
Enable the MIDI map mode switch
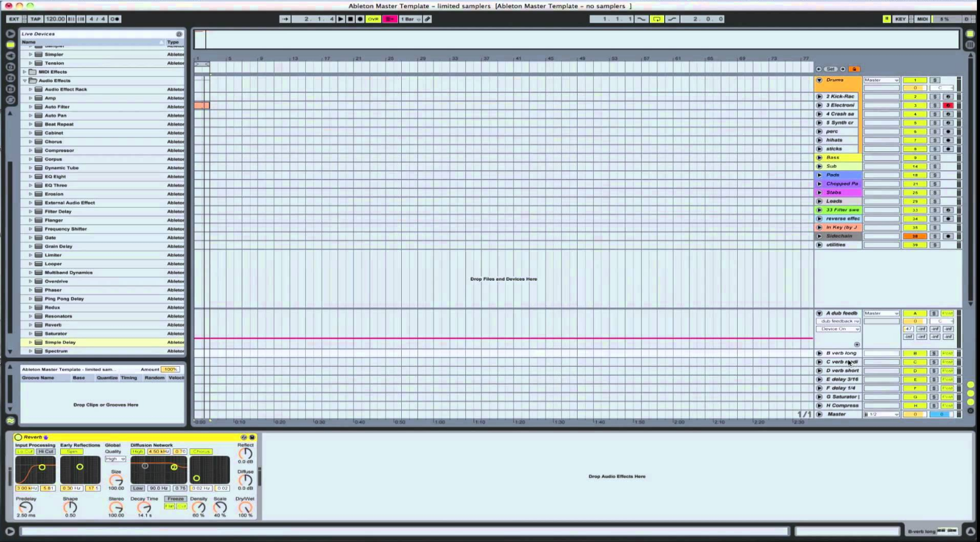[922, 19]
